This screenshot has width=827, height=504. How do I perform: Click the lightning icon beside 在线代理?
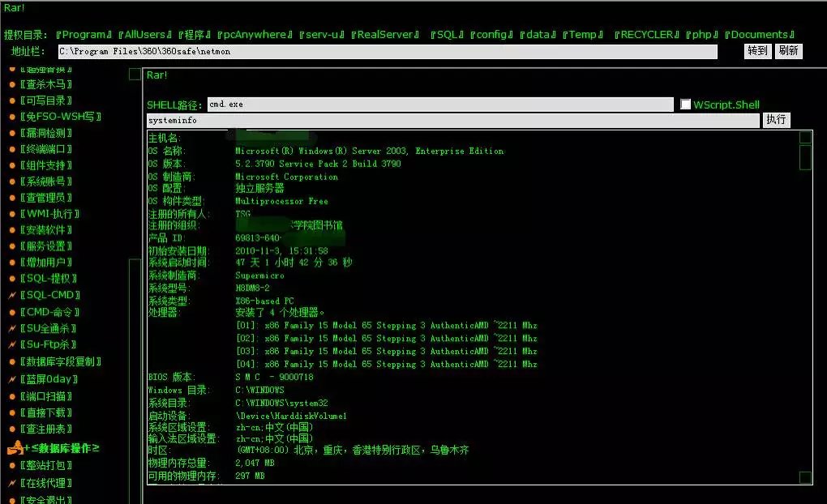12,483
